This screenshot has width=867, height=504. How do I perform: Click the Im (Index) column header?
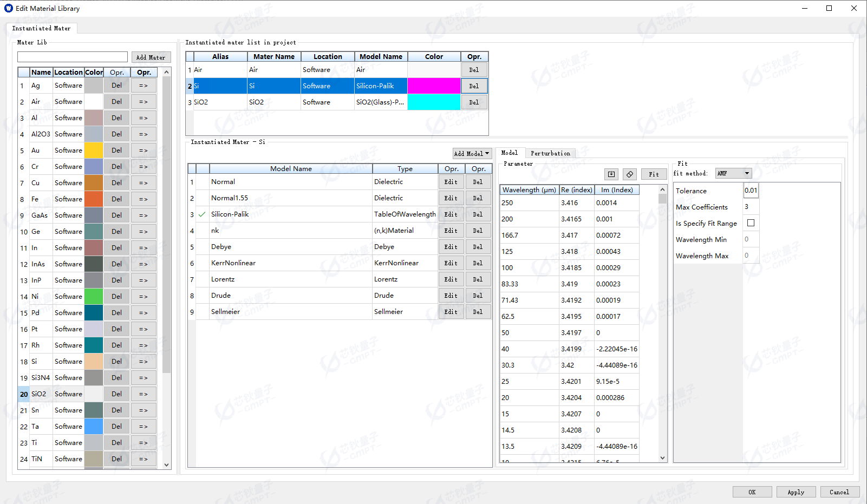617,190
